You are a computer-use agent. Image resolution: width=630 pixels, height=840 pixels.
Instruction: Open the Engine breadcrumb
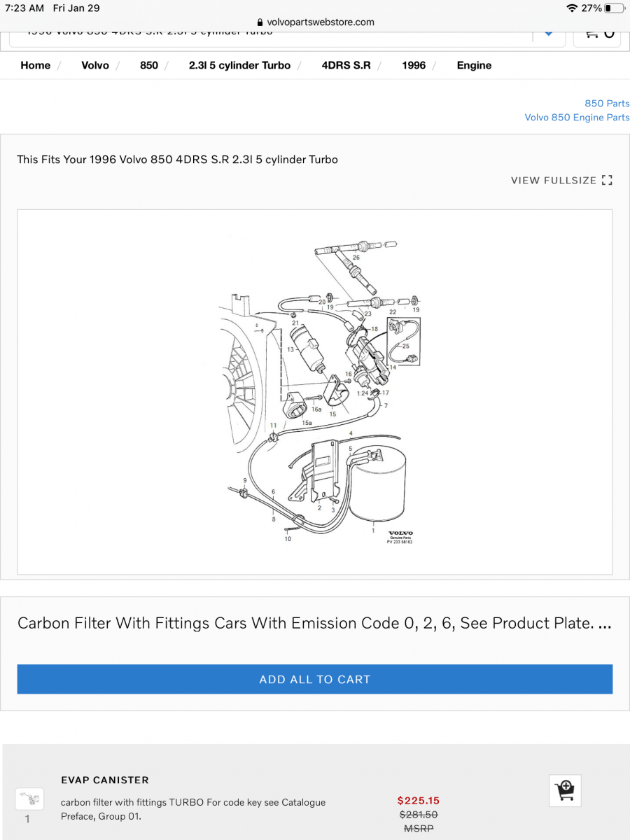(474, 65)
